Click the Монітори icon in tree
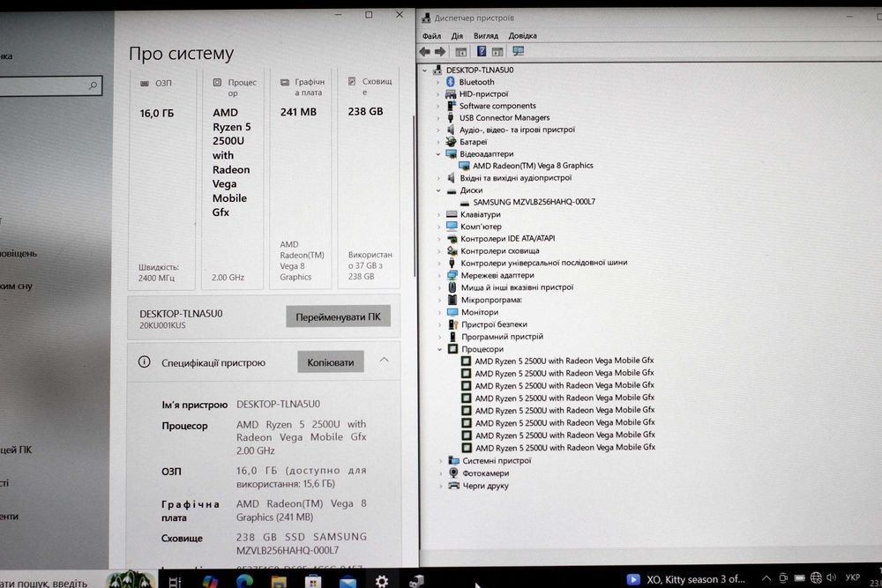This screenshot has height=588, width=882. click(452, 312)
